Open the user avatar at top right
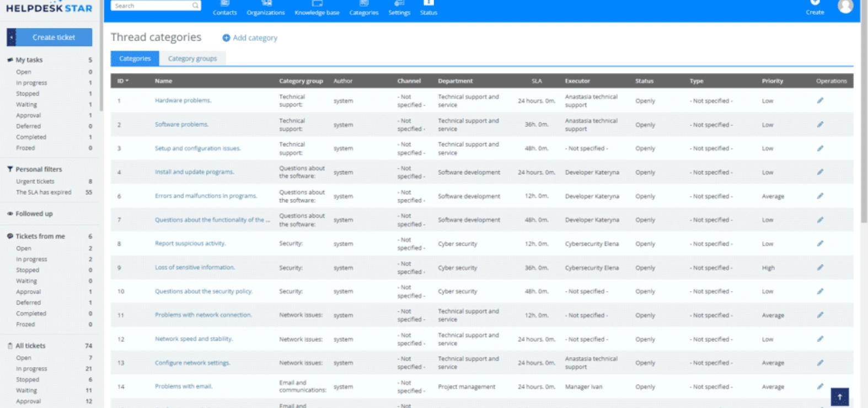868x408 pixels. pos(845,6)
